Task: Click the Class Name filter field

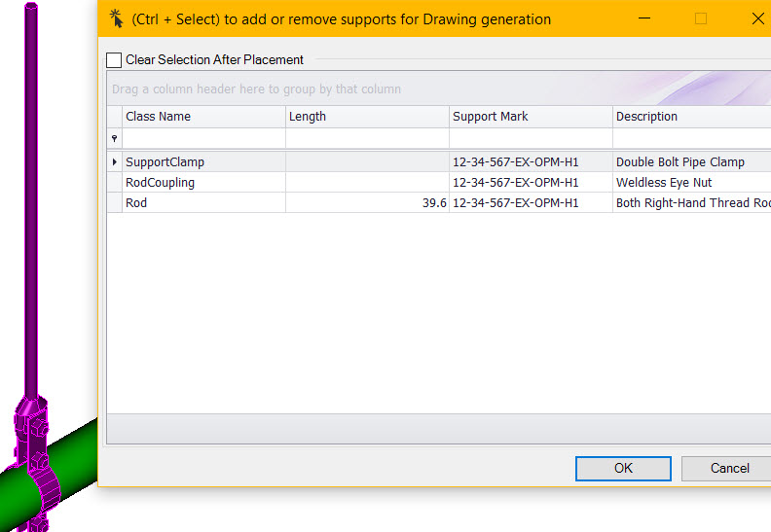Action: (203, 138)
